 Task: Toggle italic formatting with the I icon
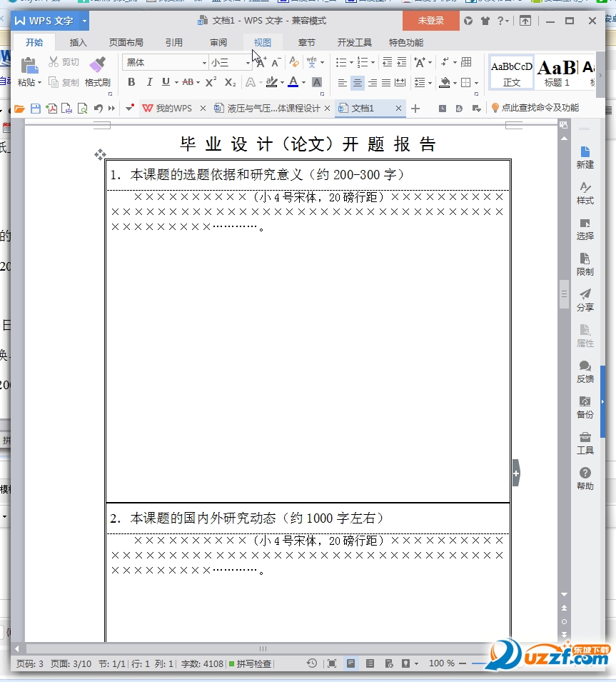[150, 83]
